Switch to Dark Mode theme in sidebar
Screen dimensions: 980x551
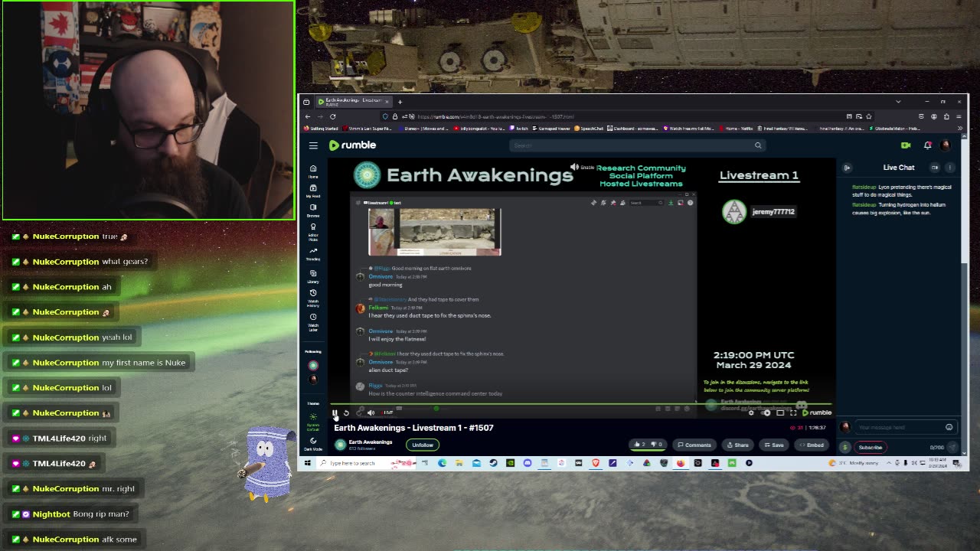[x=313, y=443]
